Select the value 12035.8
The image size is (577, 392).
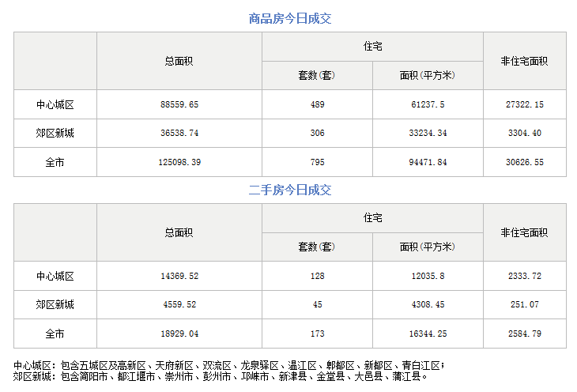coord(428,276)
